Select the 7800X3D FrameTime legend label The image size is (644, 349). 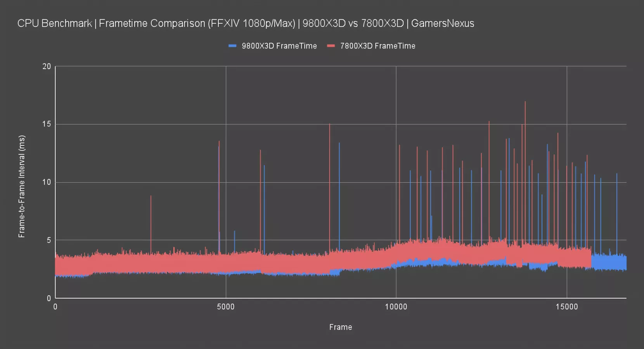coord(377,46)
